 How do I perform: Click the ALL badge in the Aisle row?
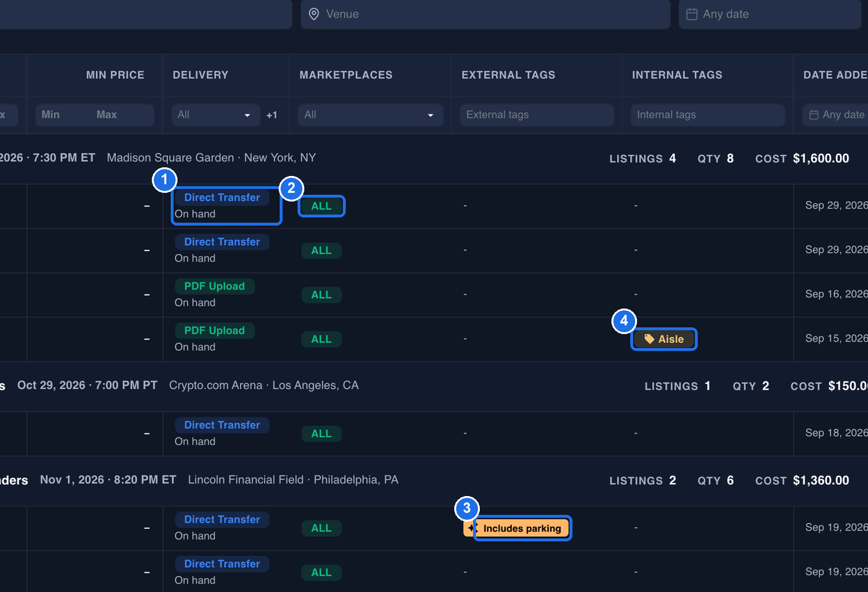click(x=321, y=339)
